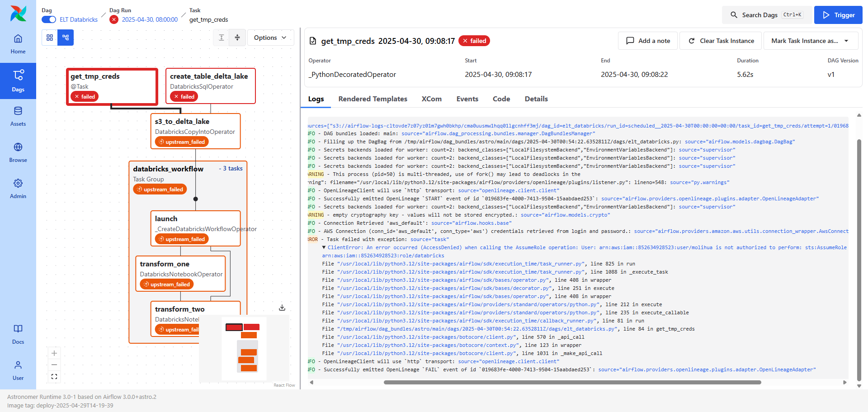Click the task instance header icon
Image resolution: width=868 pixels, height=412 pixels.
point(313,41)
